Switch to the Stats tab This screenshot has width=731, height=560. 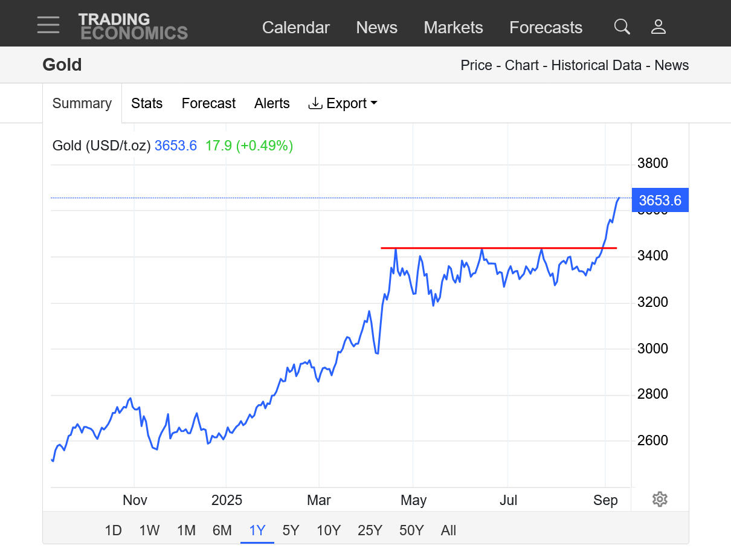click(x=147, y=103)
